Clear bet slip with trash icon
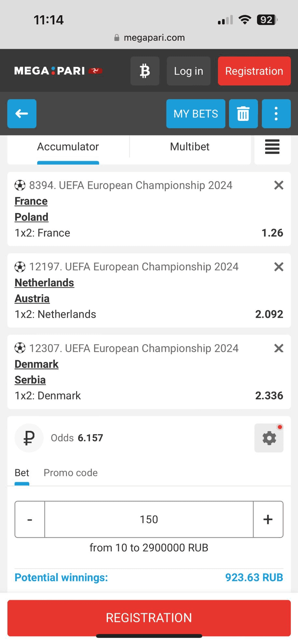 [x=243, y=114]
